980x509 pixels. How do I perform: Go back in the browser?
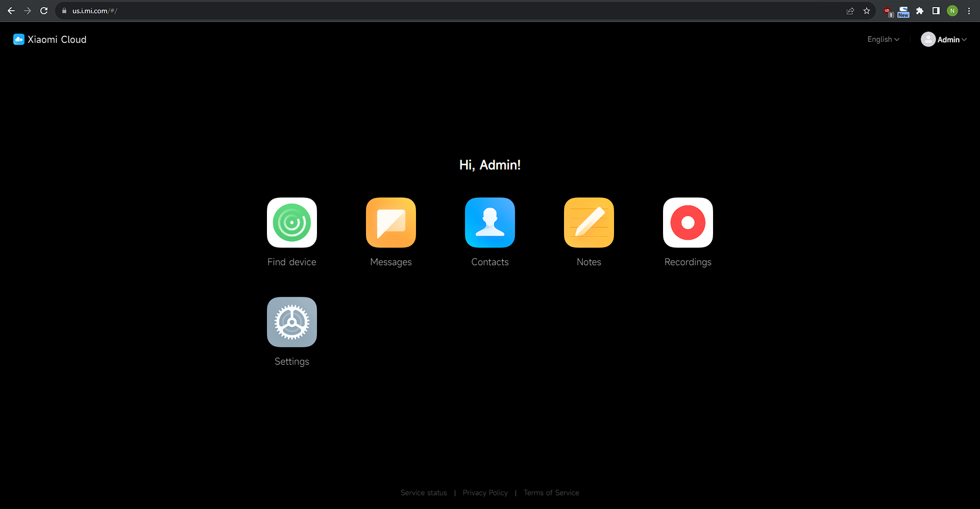[x=11, y=11]
